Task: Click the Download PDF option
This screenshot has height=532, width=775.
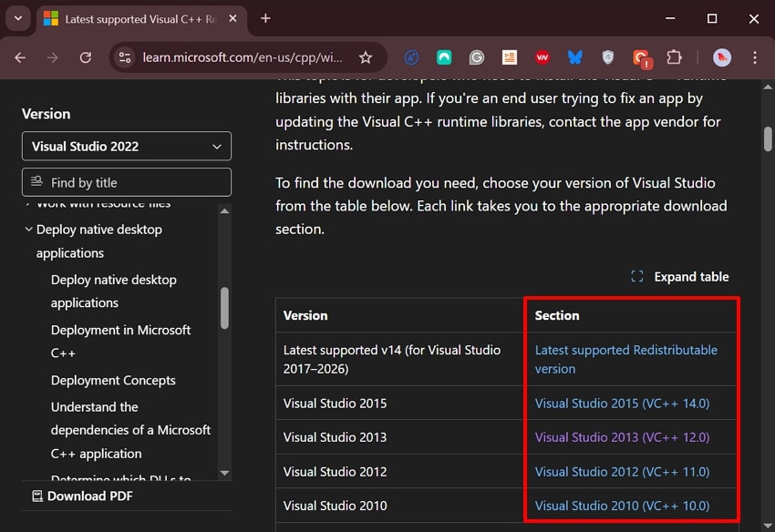Action: (x=81, y=496)
